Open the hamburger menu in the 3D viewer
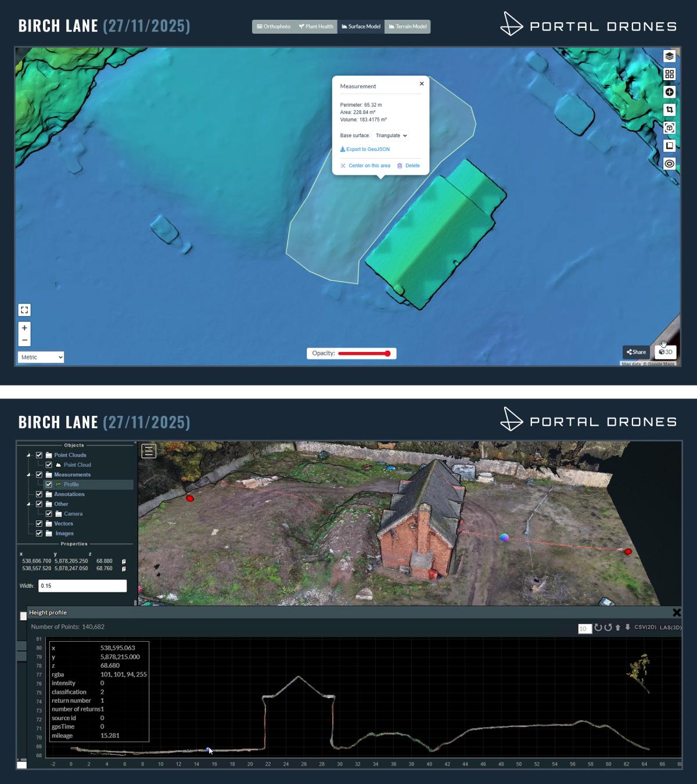 pyautogui.click(x=149, y=451)
